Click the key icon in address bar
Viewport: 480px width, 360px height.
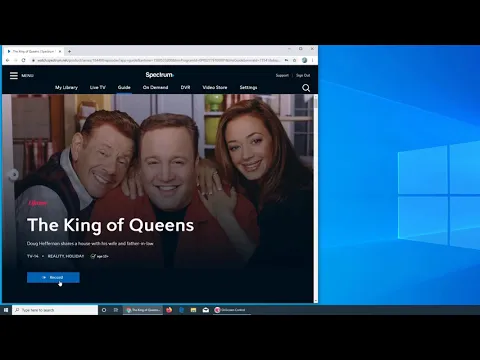[286, 60]
